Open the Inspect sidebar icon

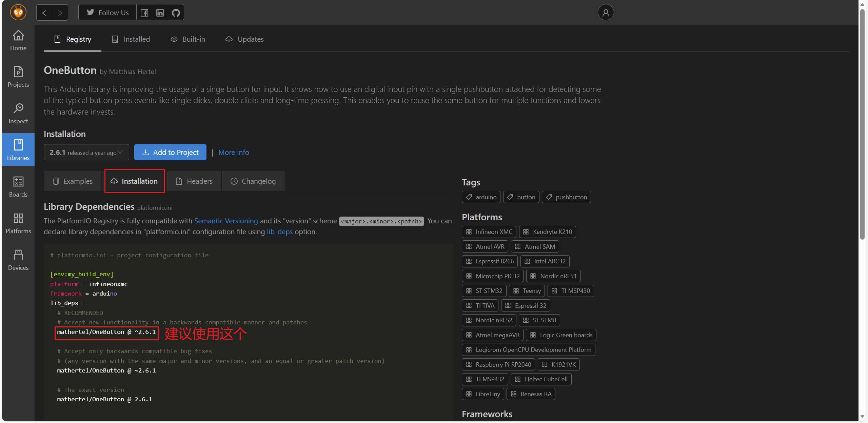18,114
